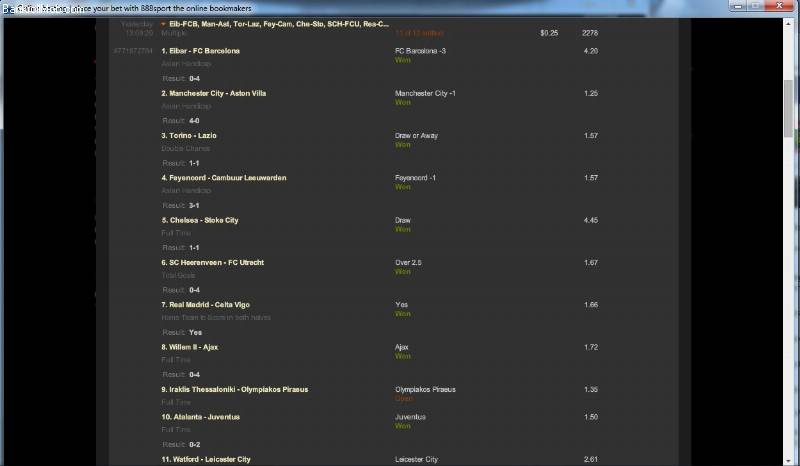
Task: Click the 4.45 odds value
Action: 591,220
